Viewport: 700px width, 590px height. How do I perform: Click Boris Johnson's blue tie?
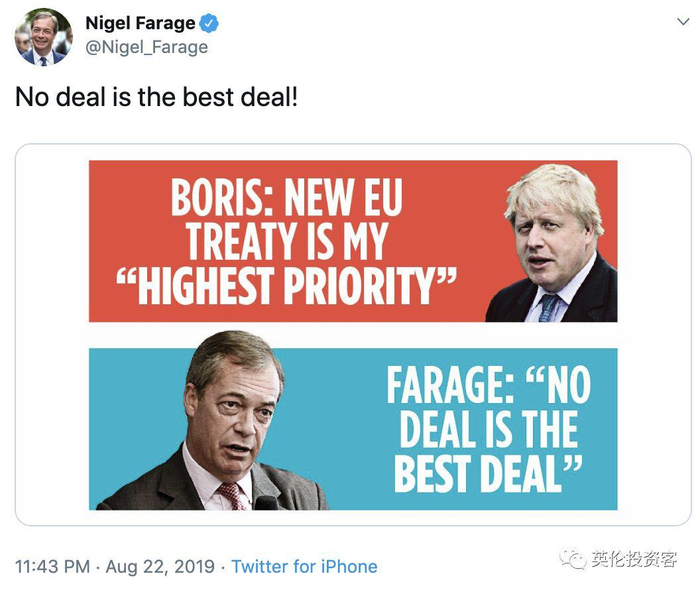tap(548, 307)
